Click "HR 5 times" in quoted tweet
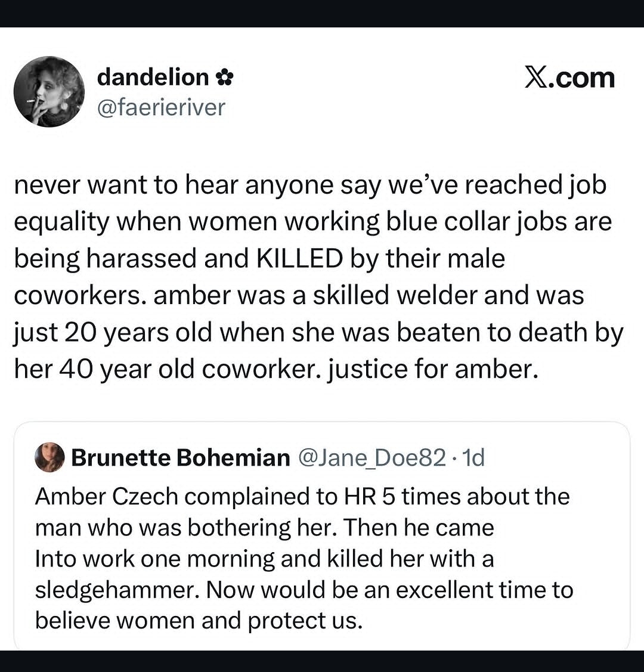644x672 pixels. [397, 497]
